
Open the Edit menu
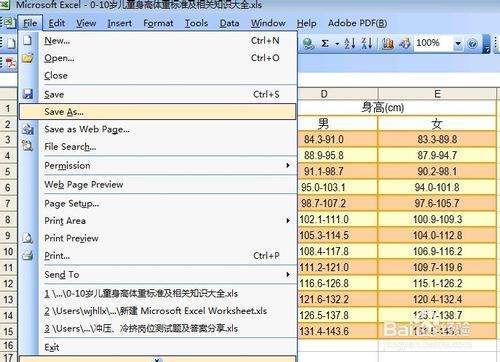tap(57, 23)
